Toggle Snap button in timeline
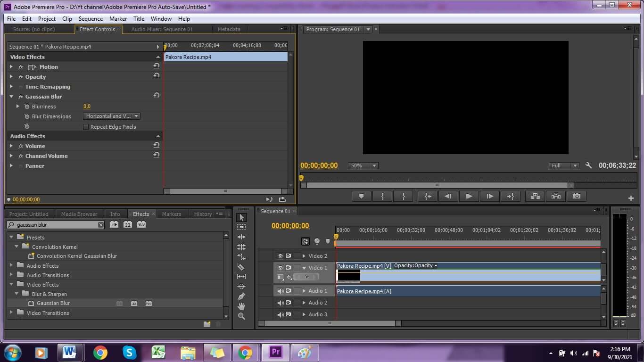 coord(305,241)
